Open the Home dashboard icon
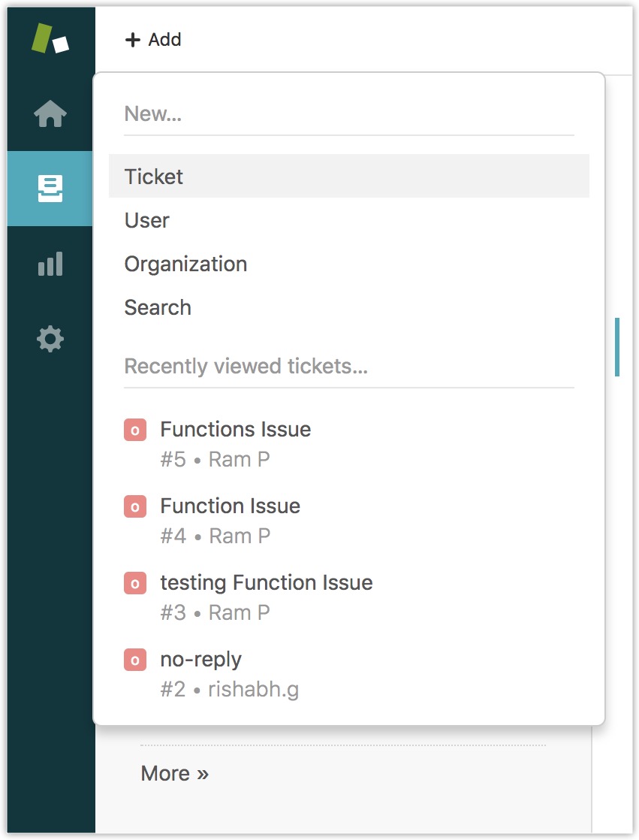The height and width of the screenshot is (840, 639). tap(50, 114)
